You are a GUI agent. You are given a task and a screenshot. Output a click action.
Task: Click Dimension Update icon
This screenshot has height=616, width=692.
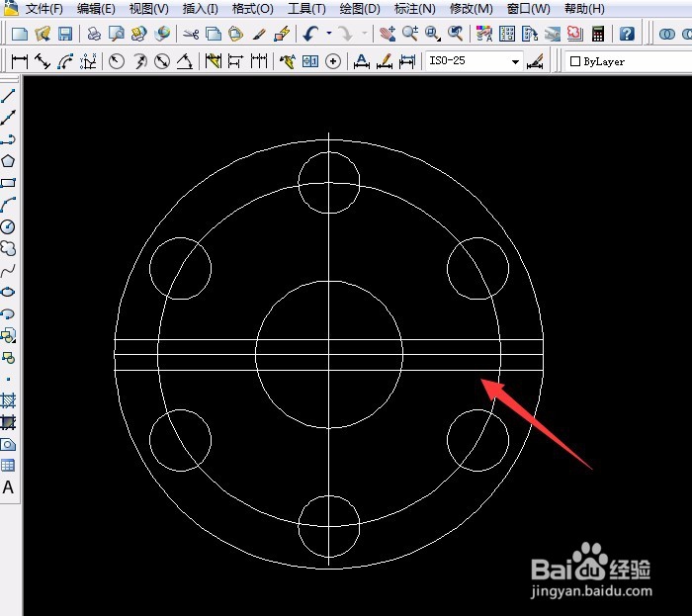point(407,61)
